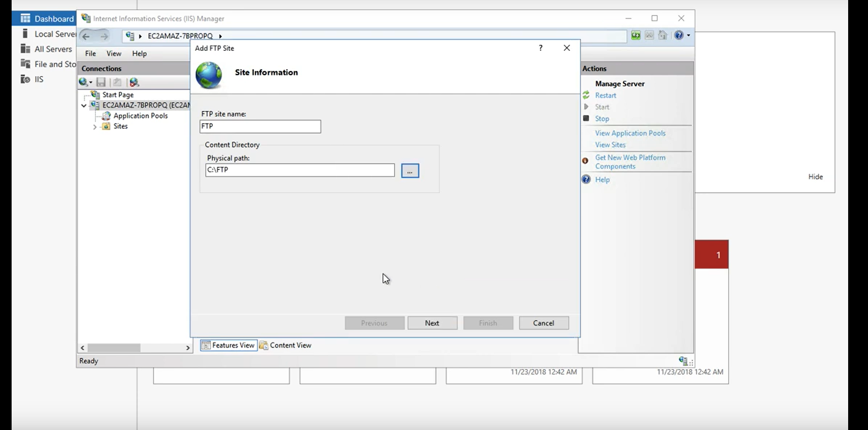Click the globe icon in Add FTP Site header
The width and height of the screenshot is (868, 430).
(x=209, y=75)
